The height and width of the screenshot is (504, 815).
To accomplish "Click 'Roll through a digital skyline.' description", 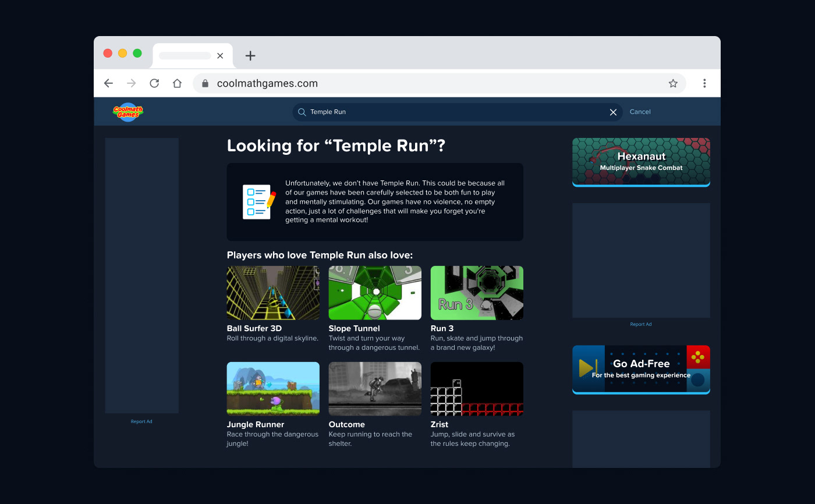I will tap(272, 338).
